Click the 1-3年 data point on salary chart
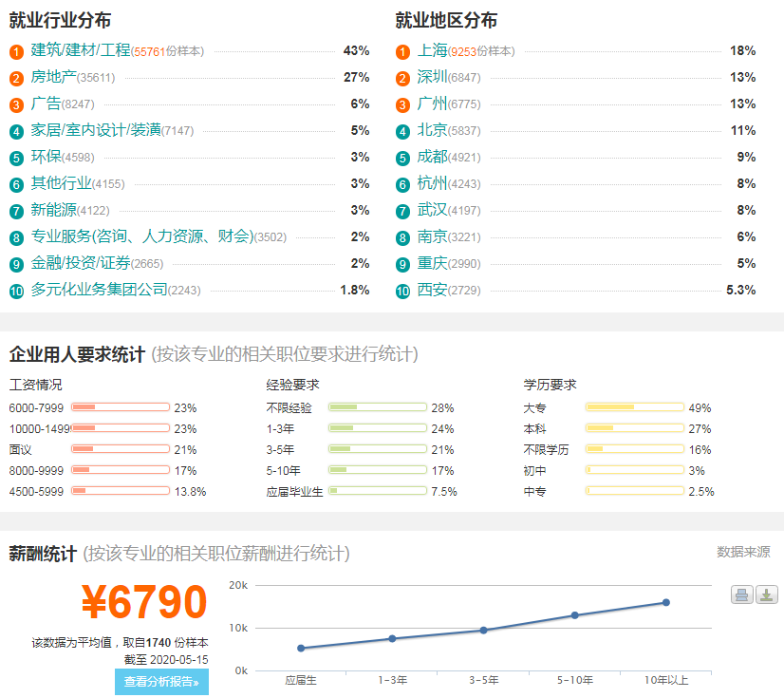Image resolution: width=784 pixels, height=698 pixels. coord(393,638)
